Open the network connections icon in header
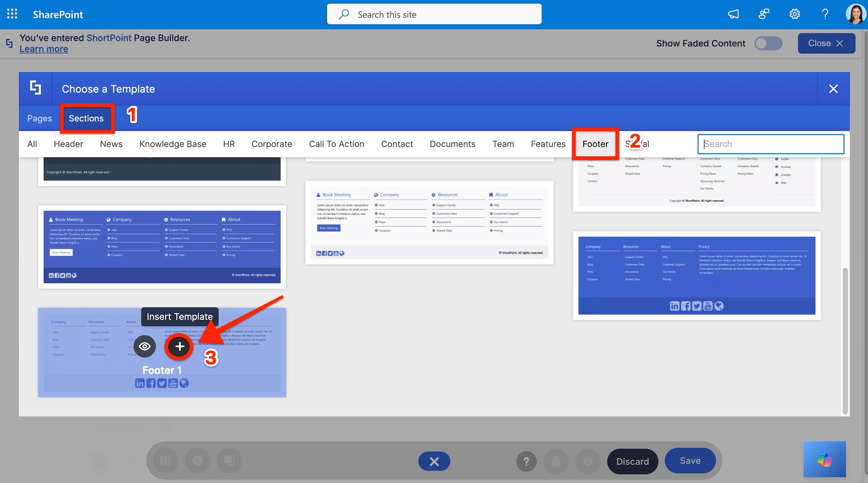 [764, 14]
